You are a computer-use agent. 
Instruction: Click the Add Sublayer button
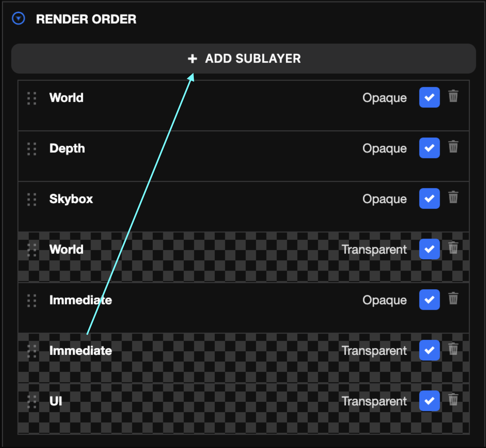pos(243,58)
